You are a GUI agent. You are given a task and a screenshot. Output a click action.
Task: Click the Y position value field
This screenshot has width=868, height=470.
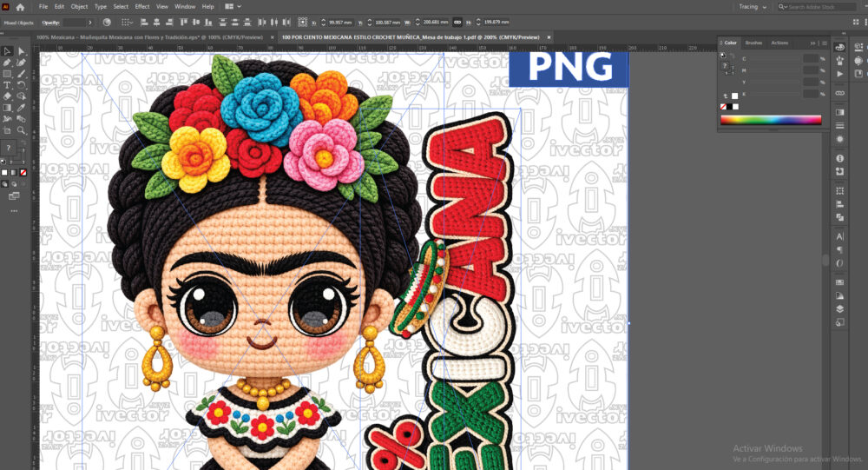coord(387,23)
